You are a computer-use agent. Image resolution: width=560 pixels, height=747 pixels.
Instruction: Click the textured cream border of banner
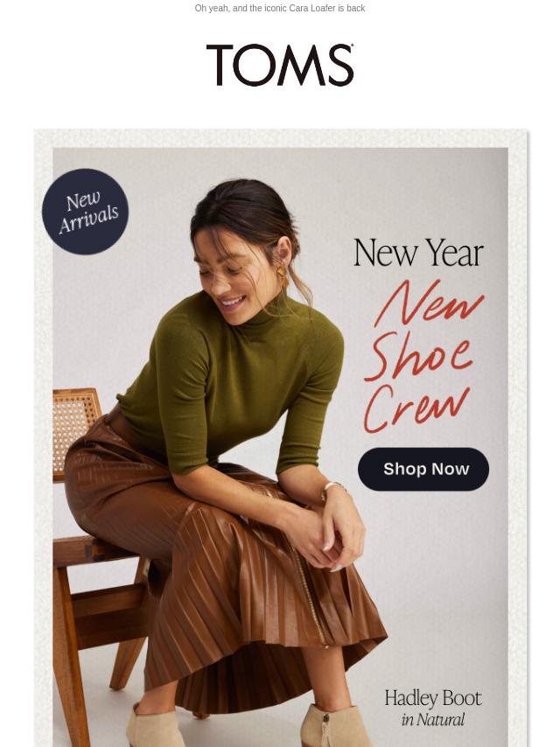click(x=43, y=429)
